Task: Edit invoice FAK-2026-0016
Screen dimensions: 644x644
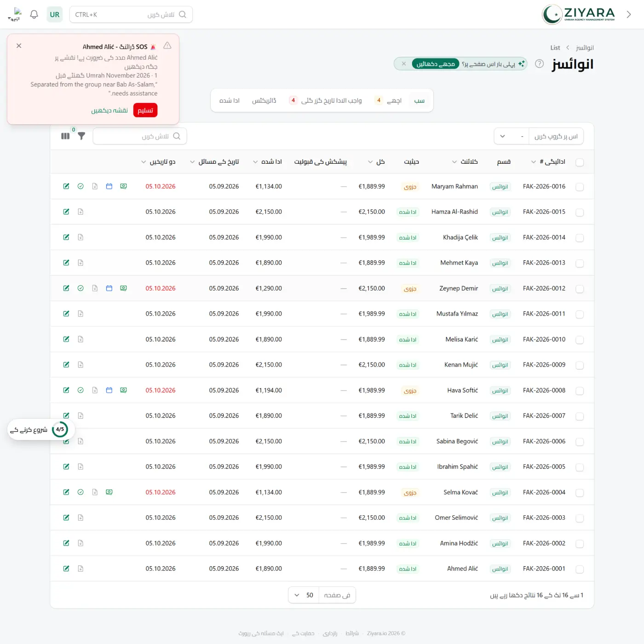Action: (66, 186)
